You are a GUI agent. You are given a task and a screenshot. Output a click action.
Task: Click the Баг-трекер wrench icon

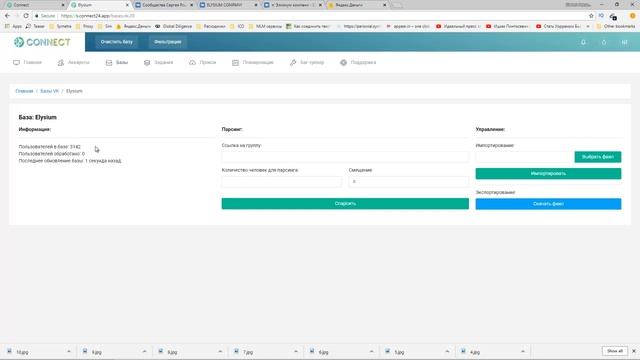(x=293, y=62)
